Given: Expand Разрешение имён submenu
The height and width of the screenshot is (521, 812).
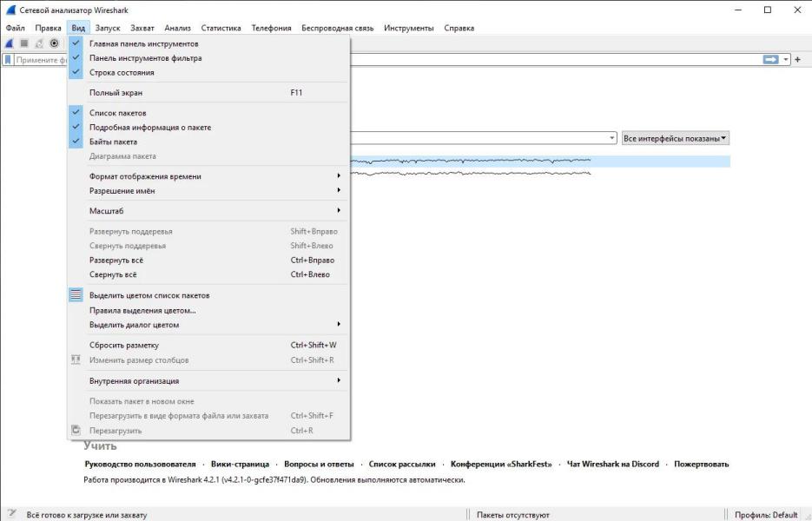Looking at the screenshot, I should [208, 190].
